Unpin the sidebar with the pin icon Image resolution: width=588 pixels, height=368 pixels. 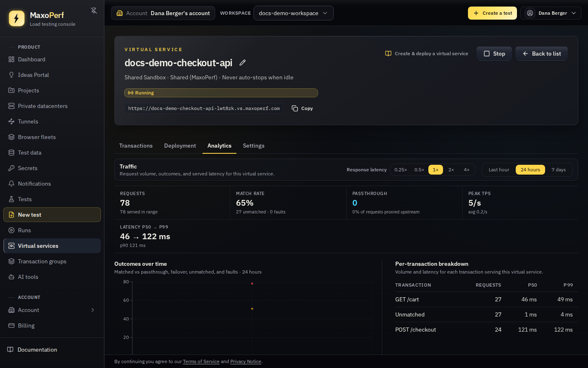coord(94,11)
